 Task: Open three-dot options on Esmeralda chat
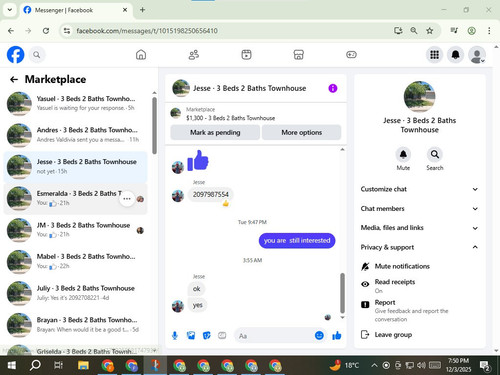tap(127, 199)
